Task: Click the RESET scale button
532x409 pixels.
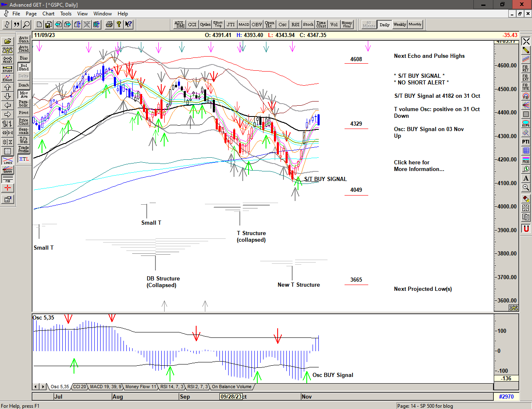Action: [x=7, y=59]
